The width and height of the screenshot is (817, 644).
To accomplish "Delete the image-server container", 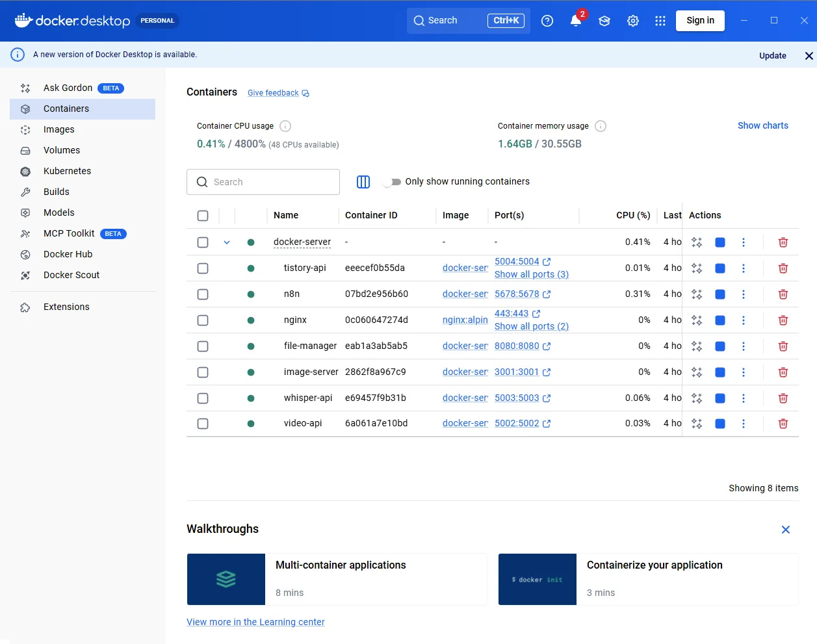I will [x=783, y=372].
